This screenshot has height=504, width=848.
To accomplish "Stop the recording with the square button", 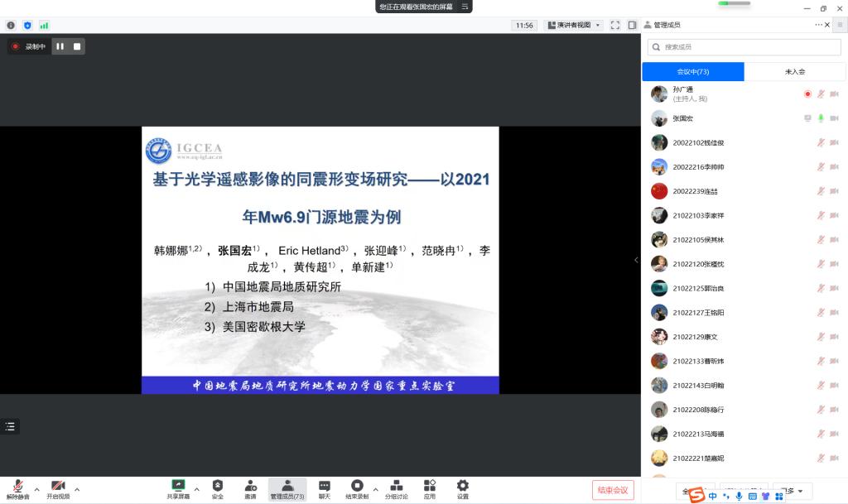I will click(x=77, y=46).
